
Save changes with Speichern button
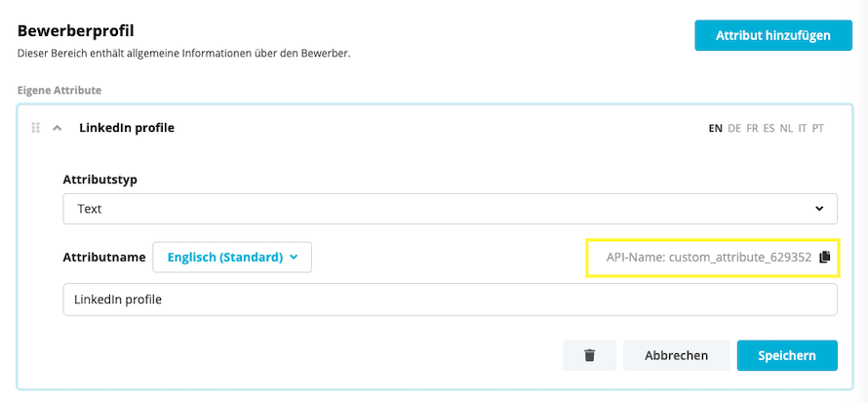point(787,355)
